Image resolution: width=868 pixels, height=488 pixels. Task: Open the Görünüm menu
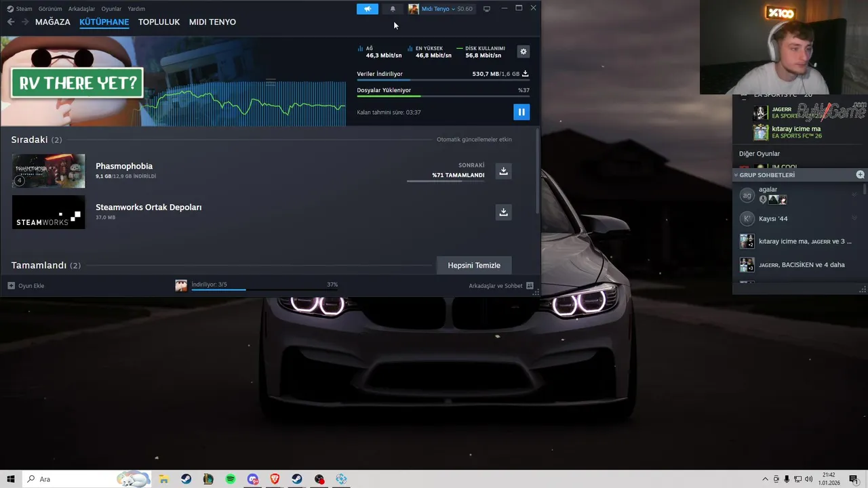point(50,9)
